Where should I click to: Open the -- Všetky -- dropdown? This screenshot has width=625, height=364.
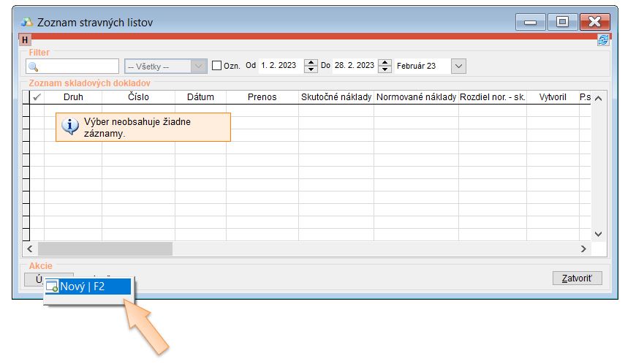coord(198,66)
